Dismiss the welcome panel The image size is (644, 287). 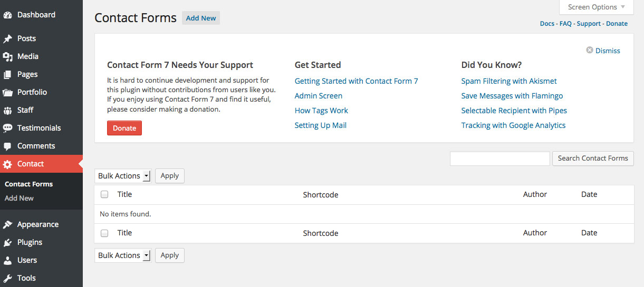tap(603, 51)
